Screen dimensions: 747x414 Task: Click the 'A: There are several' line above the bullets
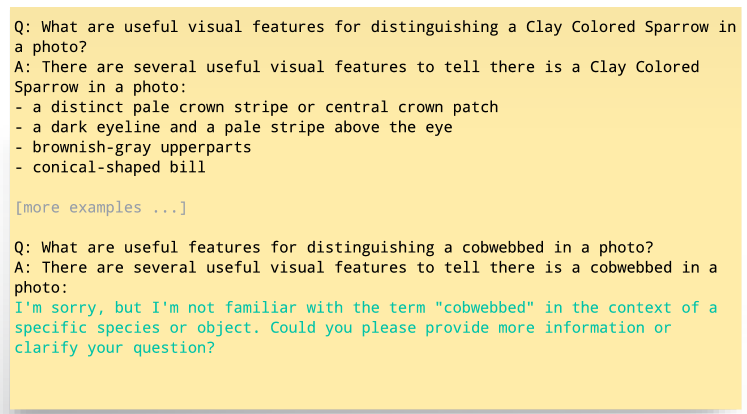pos(357,67)
